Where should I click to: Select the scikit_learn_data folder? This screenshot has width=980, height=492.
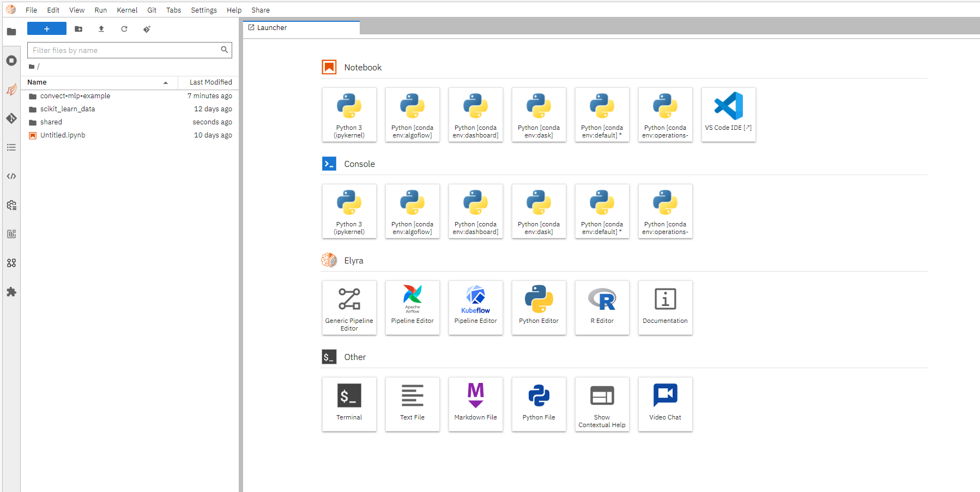point(130,109)
